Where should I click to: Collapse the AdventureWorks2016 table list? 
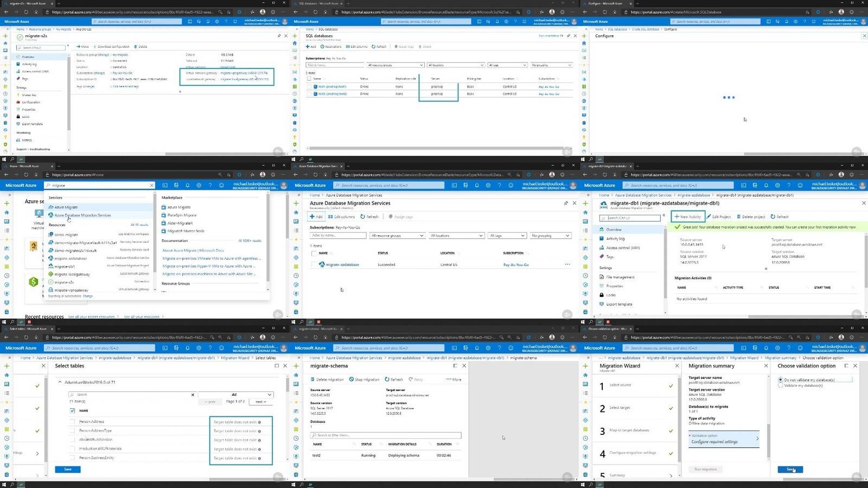click(x=60, y=382)
